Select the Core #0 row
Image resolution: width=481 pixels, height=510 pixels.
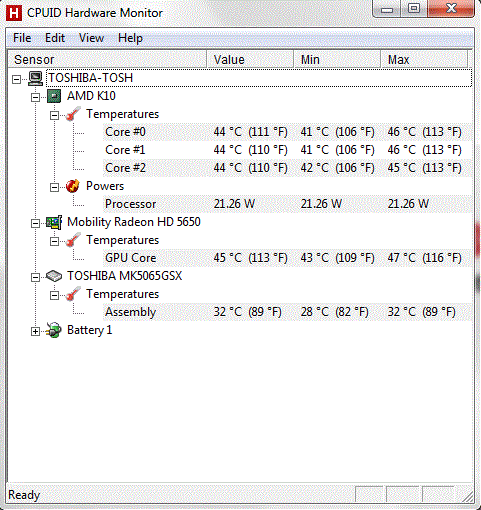287,132
